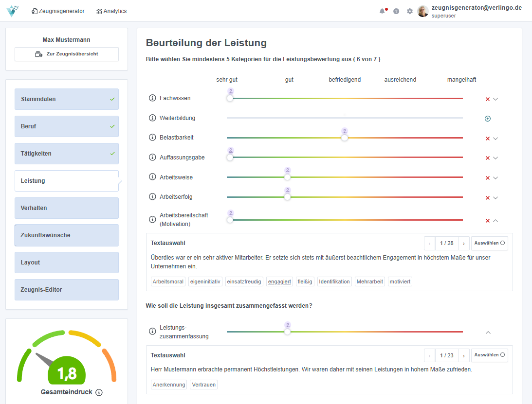Expand the Auffassungsgabe text options chevron
532x404 pixels.
coord(495,158)
